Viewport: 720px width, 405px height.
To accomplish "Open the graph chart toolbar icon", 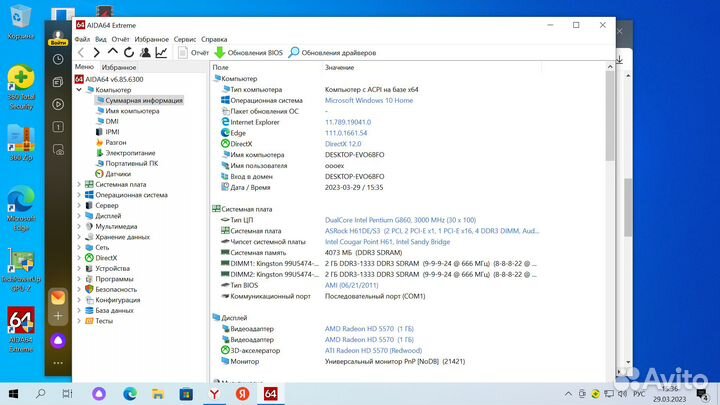I will coord(161,52).
